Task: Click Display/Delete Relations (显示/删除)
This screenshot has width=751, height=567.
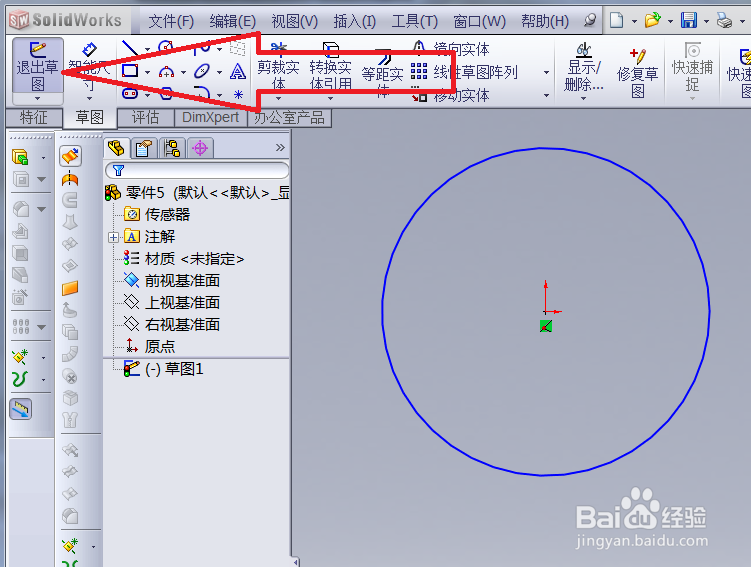Action: tap(584, 67)
